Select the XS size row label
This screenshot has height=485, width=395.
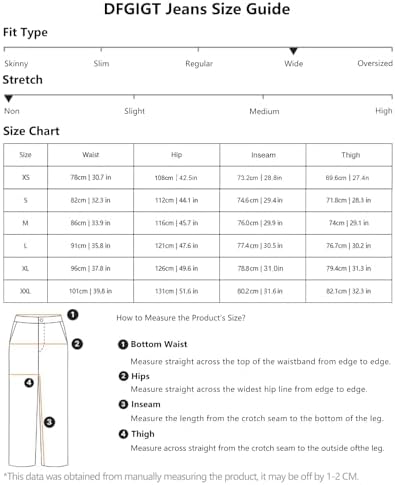(x=26, y=177)
